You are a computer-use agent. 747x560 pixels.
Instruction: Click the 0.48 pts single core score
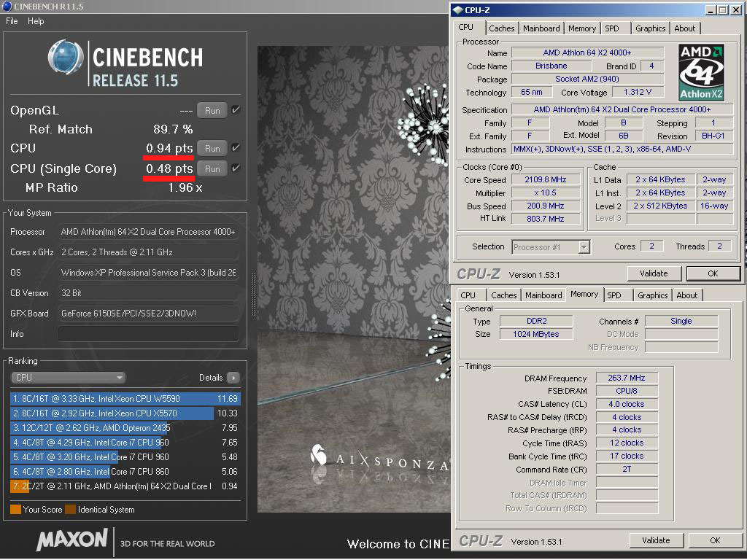pyautogui.click(x=169, y=168)
